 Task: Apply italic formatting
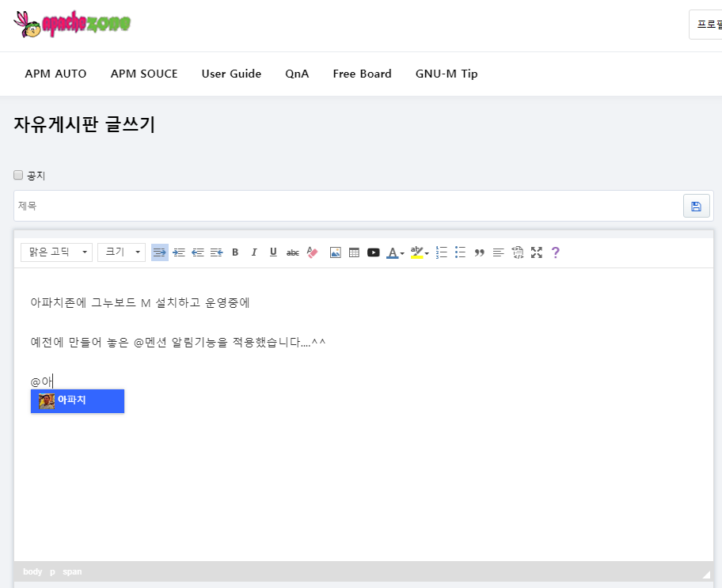coord(254,252)
